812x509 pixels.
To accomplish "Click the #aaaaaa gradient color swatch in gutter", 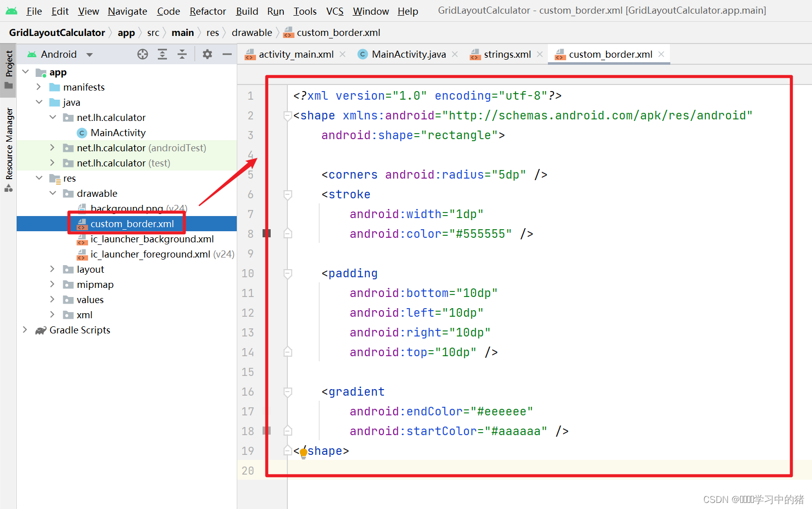I will click(267, 431).
